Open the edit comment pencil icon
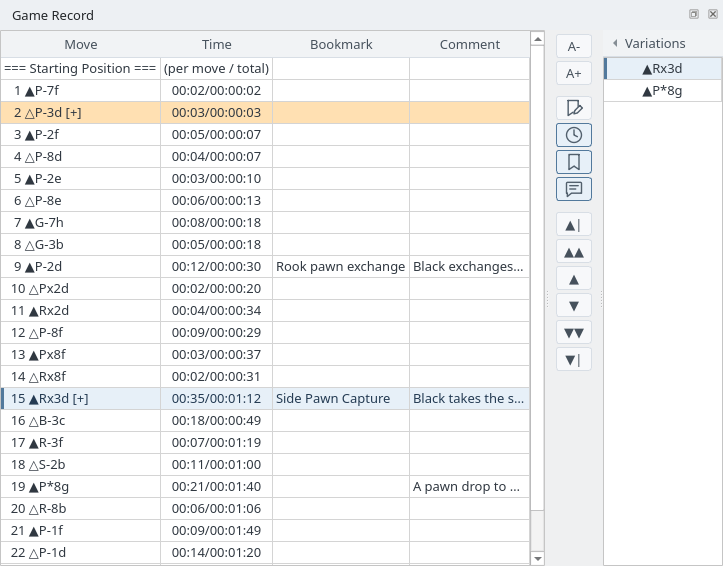Screen dimensions: 723x566 574,108
